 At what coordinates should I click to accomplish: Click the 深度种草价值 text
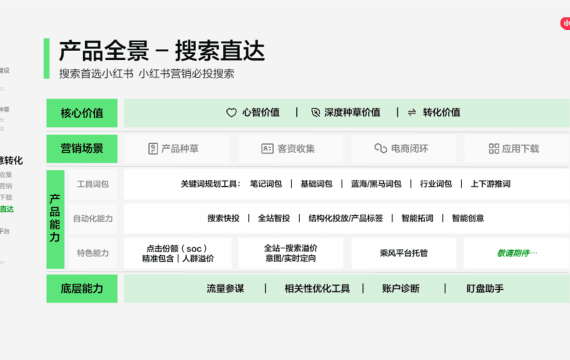(352, 113)
